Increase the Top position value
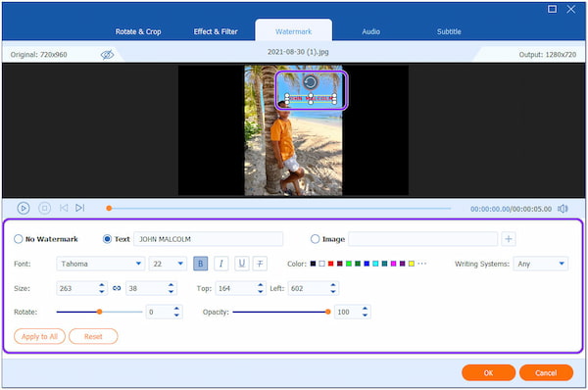The image size is (588, 390). [261, 285]
